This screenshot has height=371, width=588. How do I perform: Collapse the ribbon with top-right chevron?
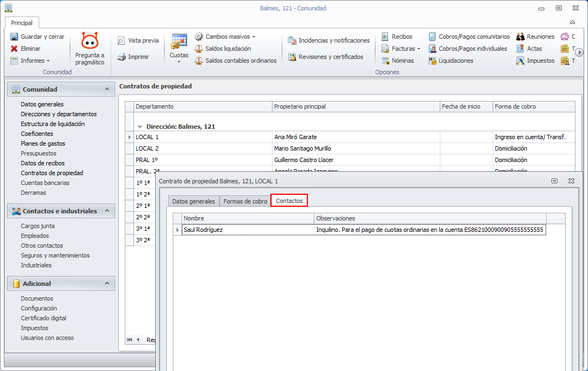(573, 22)
